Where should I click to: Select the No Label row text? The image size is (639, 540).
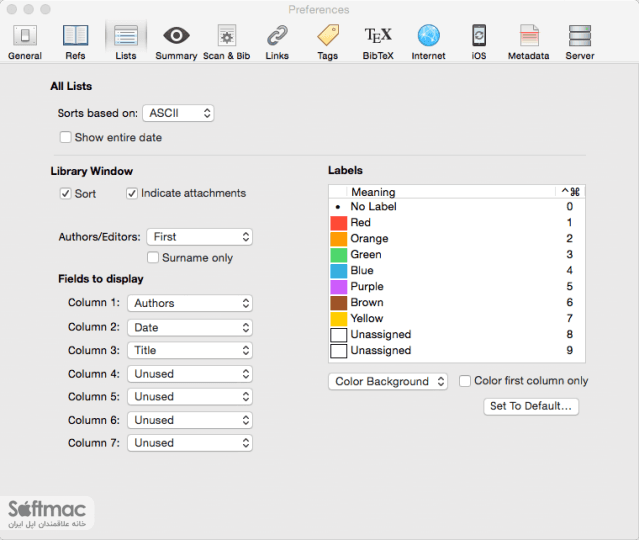click(373, 207)
